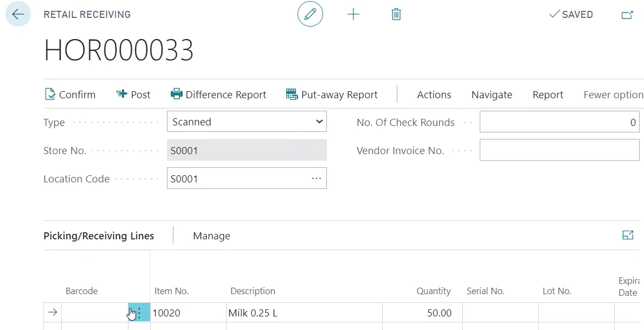Click the Post action
The height and width of the screenshot is (330, 644).
tap(133, 94)
